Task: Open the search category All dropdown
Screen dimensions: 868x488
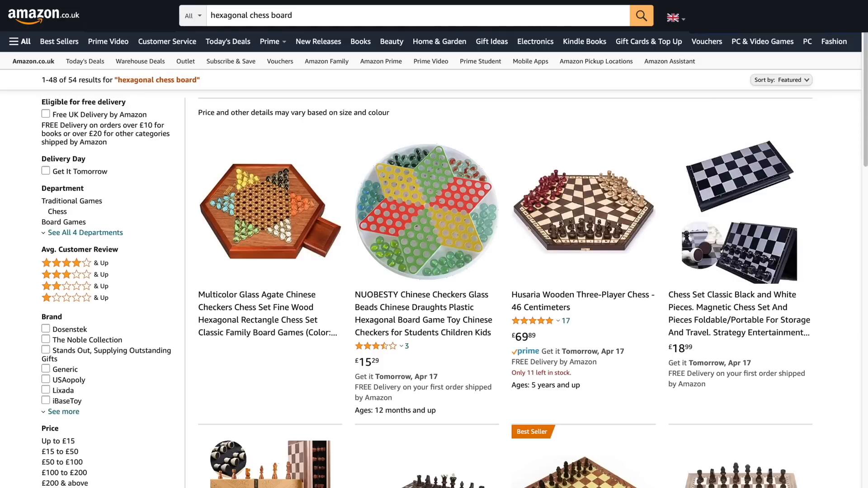Action: pos(193,16)
